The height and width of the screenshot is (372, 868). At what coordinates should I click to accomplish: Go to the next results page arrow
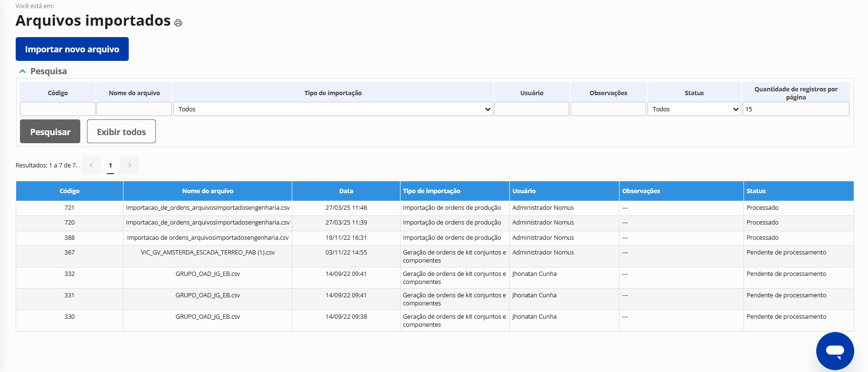click(x=129, y=165)
